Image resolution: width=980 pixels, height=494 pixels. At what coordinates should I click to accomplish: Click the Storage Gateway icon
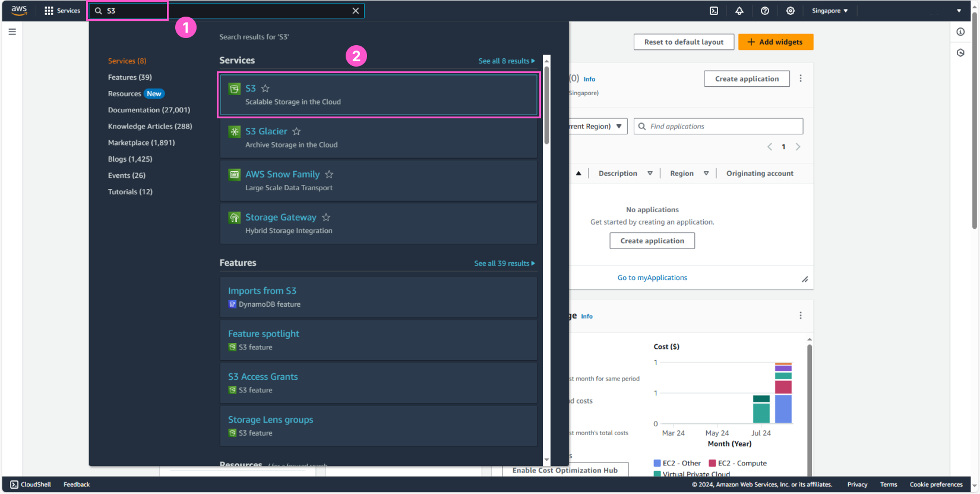click(235, 218)
